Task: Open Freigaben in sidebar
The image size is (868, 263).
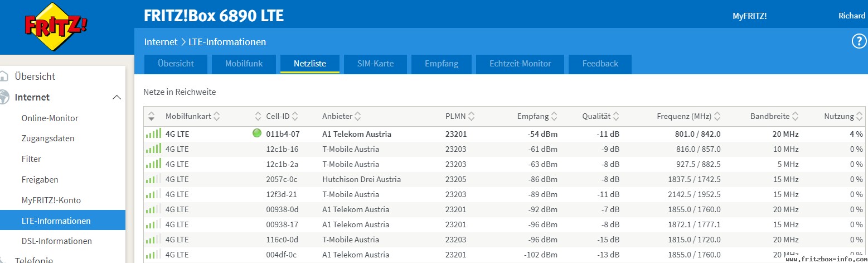Action: tap(40, 179)
